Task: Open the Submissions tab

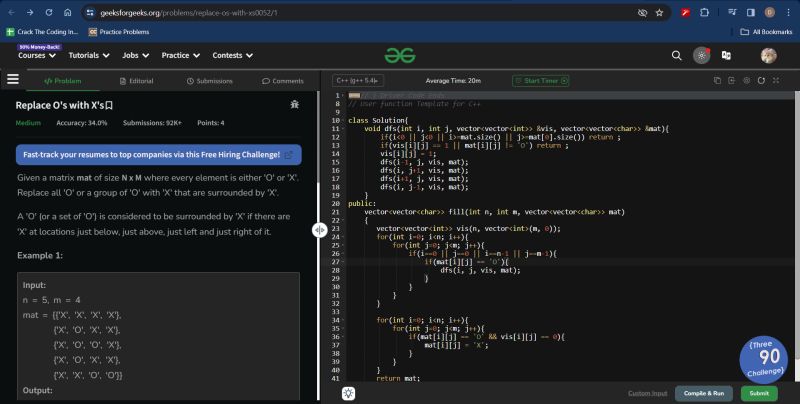Action: pos(209,80)
